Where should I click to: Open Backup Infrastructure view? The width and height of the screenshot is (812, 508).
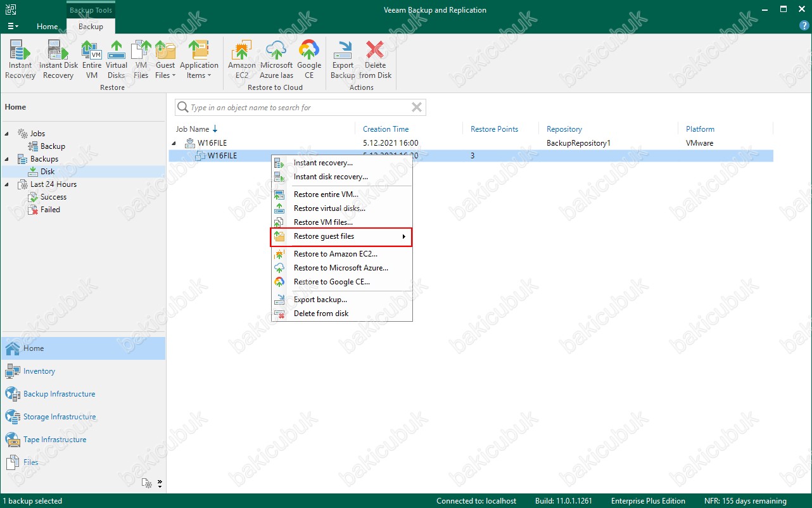pyautogui.click(x=83, y=394)
